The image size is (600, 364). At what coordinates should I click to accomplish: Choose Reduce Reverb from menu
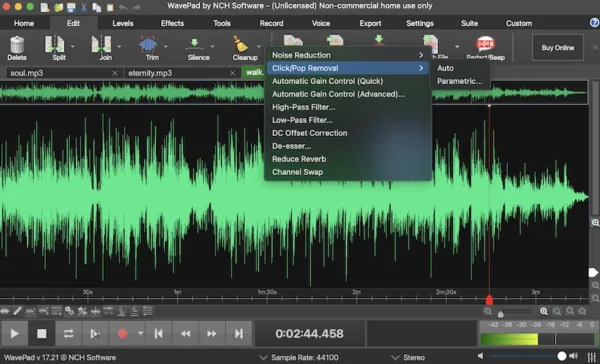pos(348,159)
